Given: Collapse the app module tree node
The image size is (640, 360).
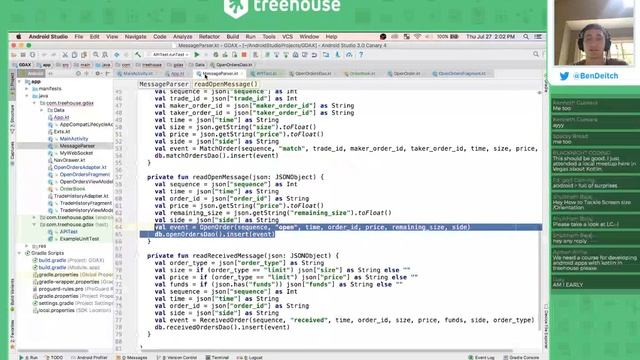Looking at the screenshot, I should pos(20,82).
